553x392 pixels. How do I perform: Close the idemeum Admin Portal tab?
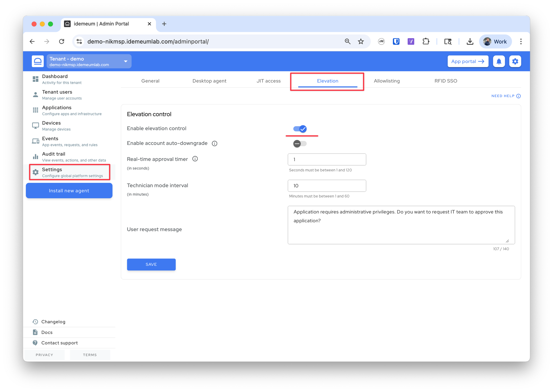[x=149, y=24]
